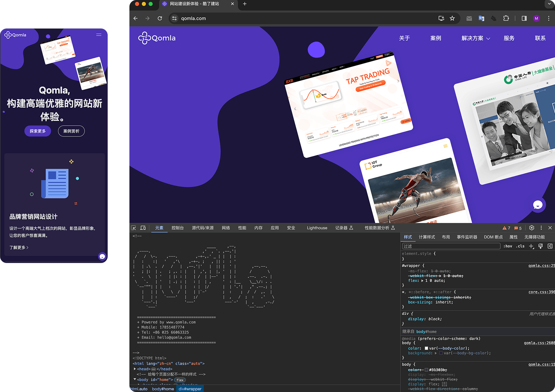Switch to the 安全 DevTools tab
Viewport: 555px width, 392px height.
click(291, 228)
